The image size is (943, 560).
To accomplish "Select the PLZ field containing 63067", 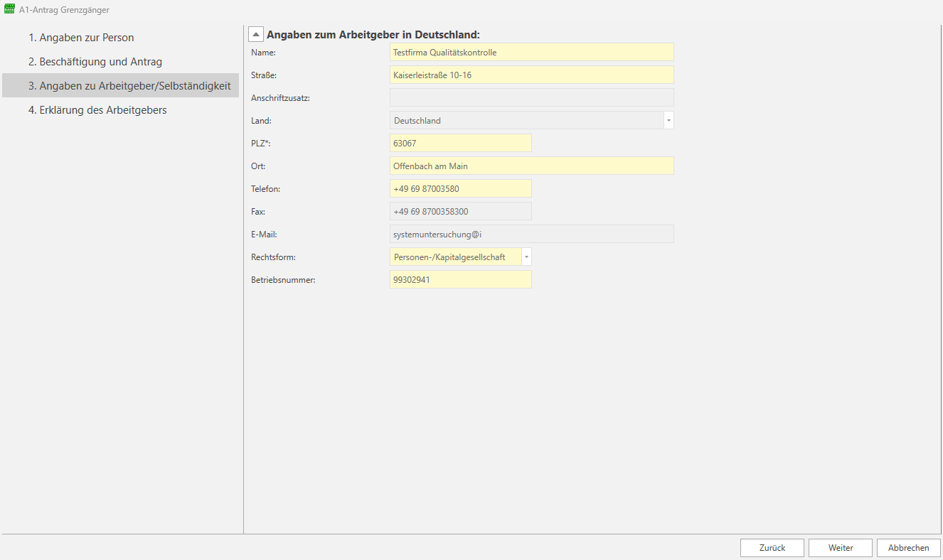I will (x=460, y=144).
